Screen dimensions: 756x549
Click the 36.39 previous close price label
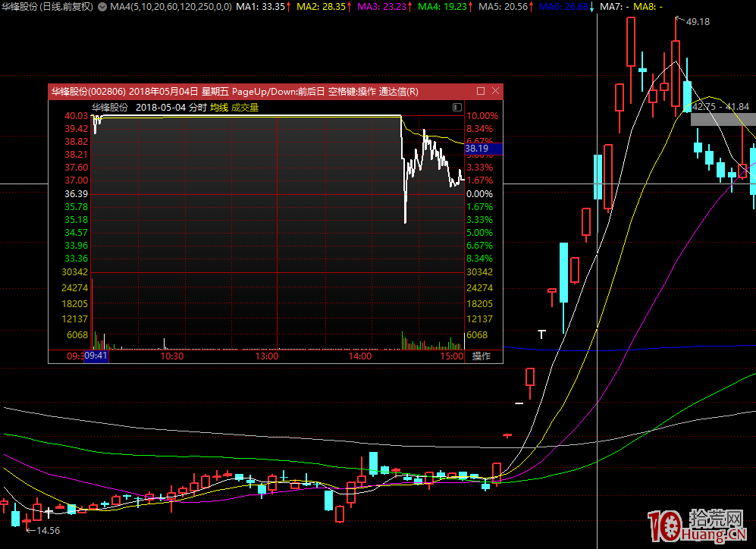76,194
